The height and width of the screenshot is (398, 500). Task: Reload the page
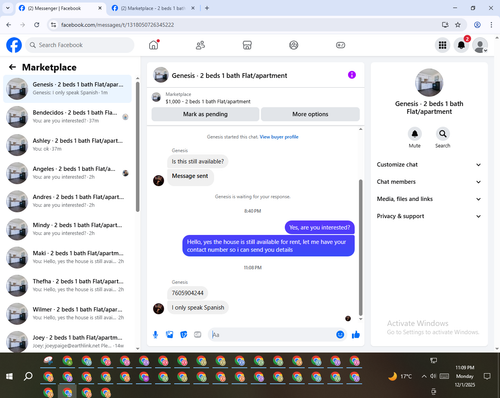point(37,25)
